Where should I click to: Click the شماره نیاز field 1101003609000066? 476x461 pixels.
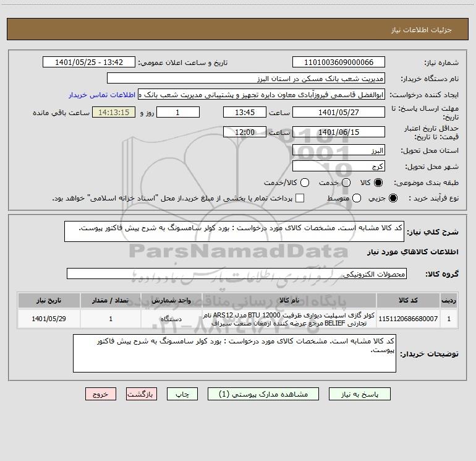339,62
